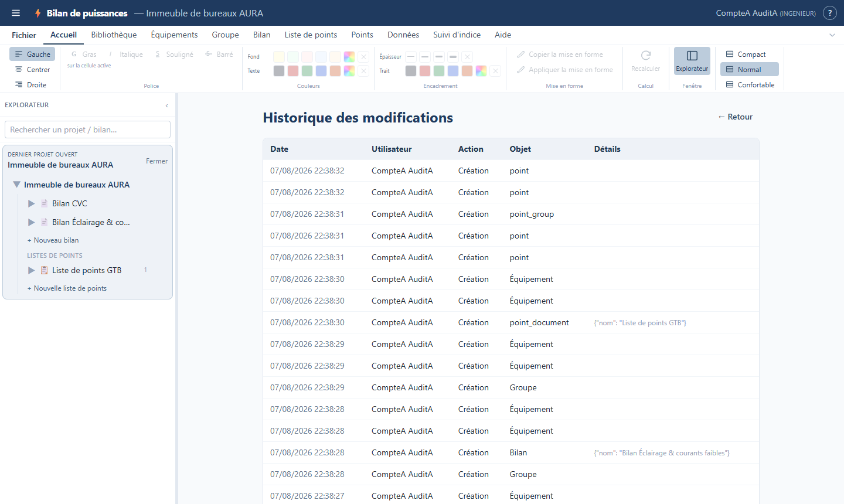This screenshot has height=504, width=844.
Task: Choose Normal display density
Action: pos(750,69)
